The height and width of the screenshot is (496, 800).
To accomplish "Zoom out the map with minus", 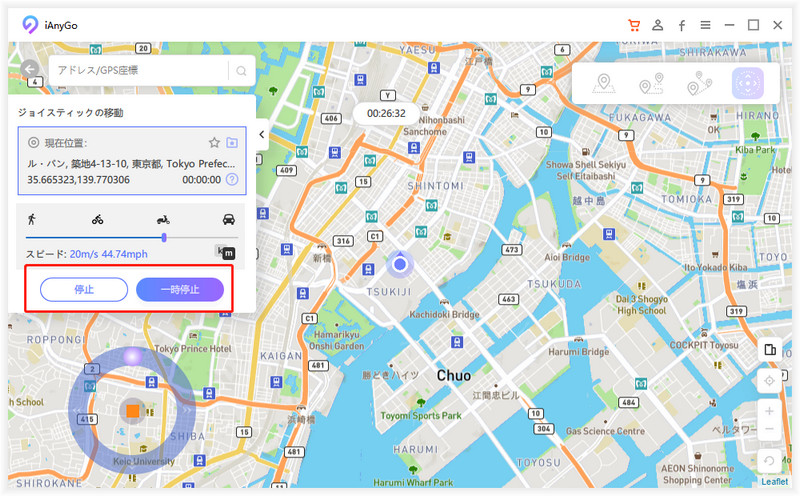I will [769, 429].
